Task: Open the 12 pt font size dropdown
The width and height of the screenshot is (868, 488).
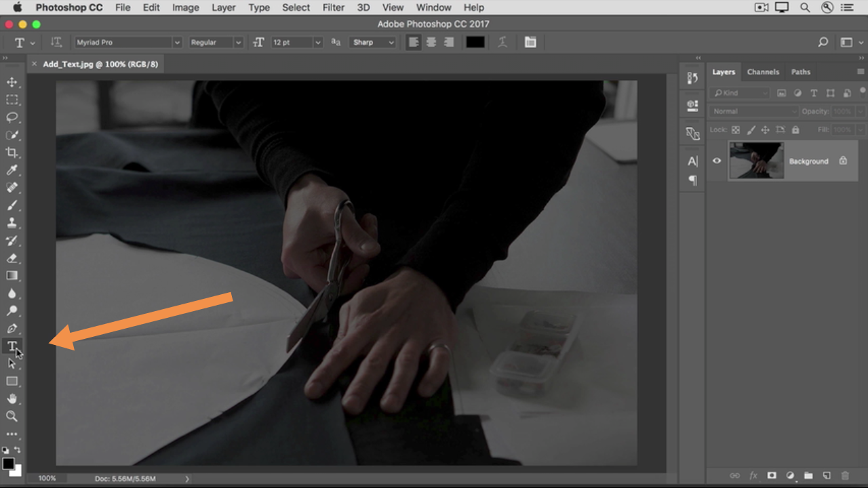Action: coord(317,42)
